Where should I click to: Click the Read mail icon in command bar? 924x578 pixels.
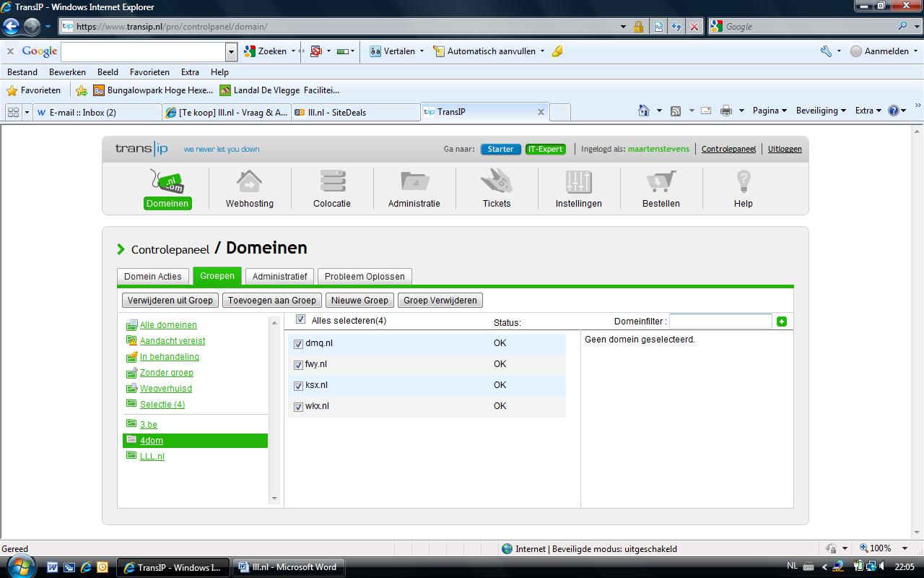706,111
